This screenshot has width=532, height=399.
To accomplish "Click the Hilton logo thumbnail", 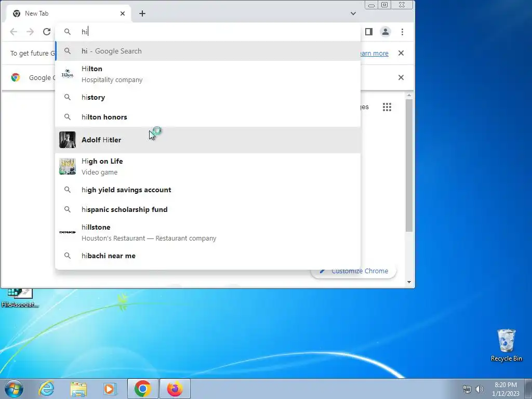I will pos(68,74).
